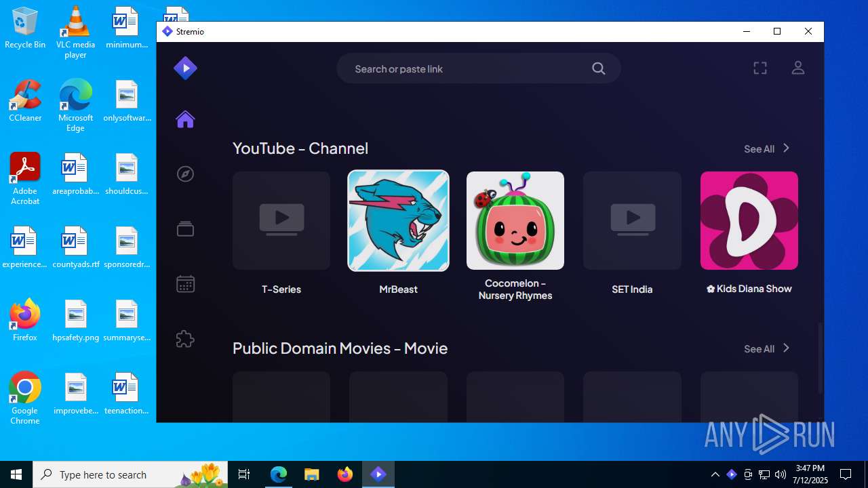The height and width of the screenshot is (488, 868).
Task: Select Microsoft Edge desktop shortcut
Action: coord(75,106)
